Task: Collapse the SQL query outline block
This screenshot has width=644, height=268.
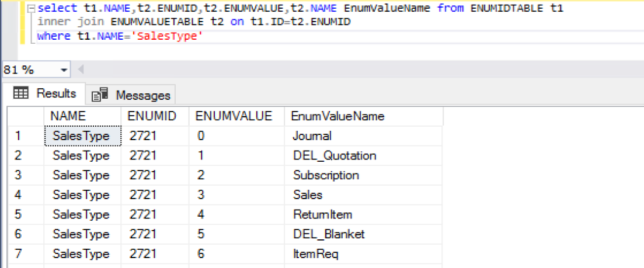Action: pyautogui.click(x=32, y=10)
